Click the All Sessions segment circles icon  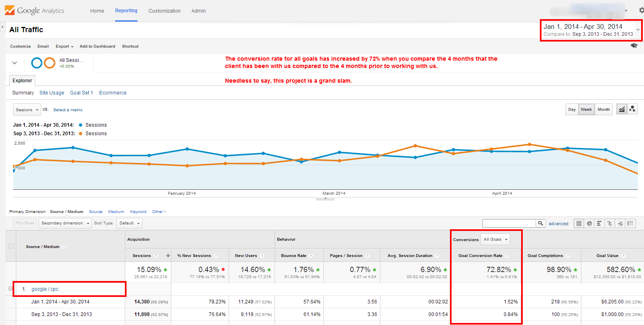43,63
